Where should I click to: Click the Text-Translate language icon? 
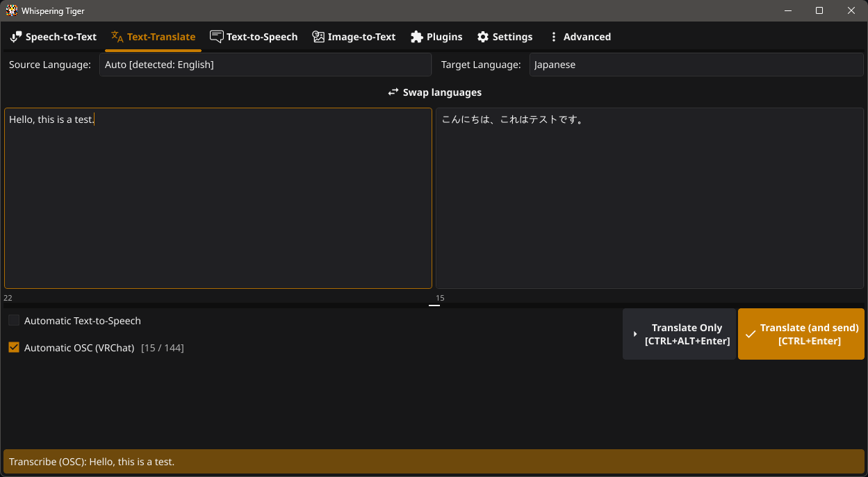click(x=117, y=37)
